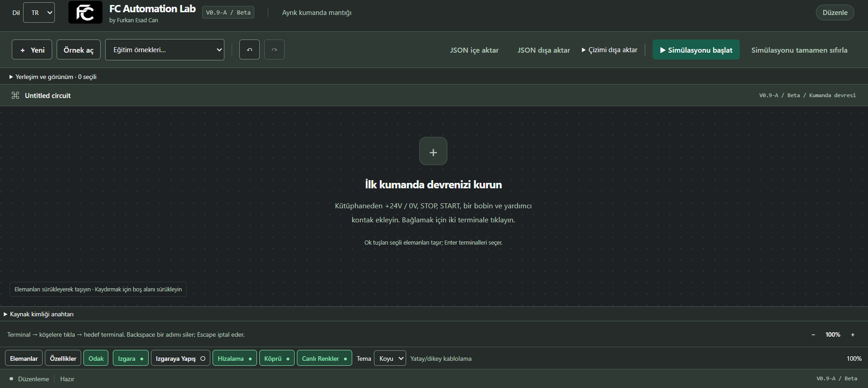Import a file via JSON içe aktar
This screenshot has width=868, height=388.
[x=474, y=50]
